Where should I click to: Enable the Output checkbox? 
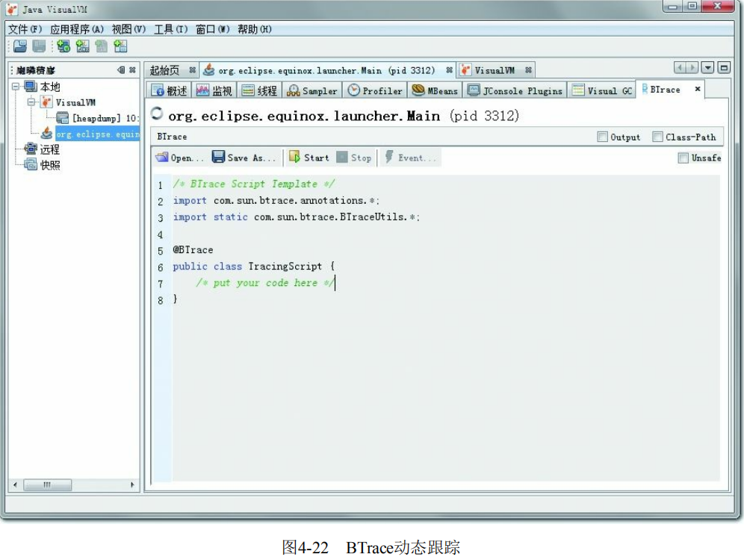pyautogui.click(x=602, y=137)
